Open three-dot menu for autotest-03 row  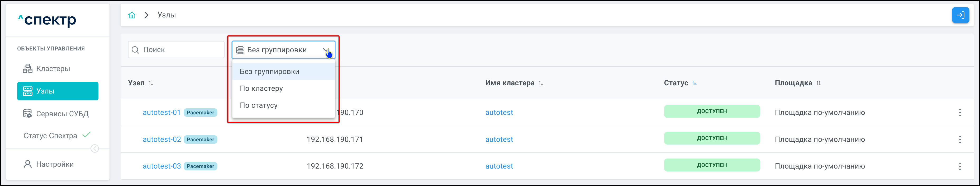960,166
